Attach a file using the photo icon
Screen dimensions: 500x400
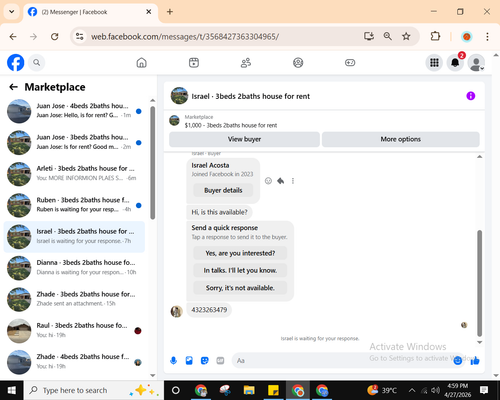(x=189, y=360)
